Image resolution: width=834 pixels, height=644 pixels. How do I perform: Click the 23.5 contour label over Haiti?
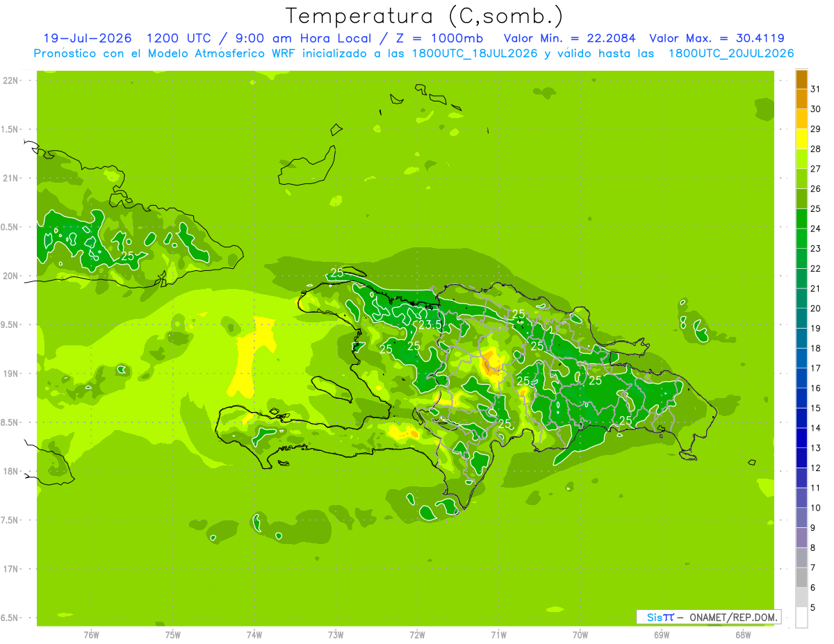(430, 325)
